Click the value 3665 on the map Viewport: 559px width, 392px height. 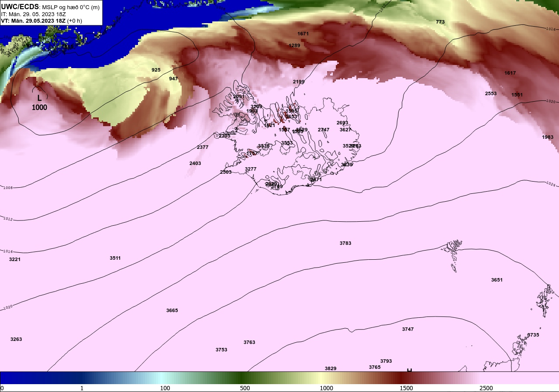click(x=172, y=310)
